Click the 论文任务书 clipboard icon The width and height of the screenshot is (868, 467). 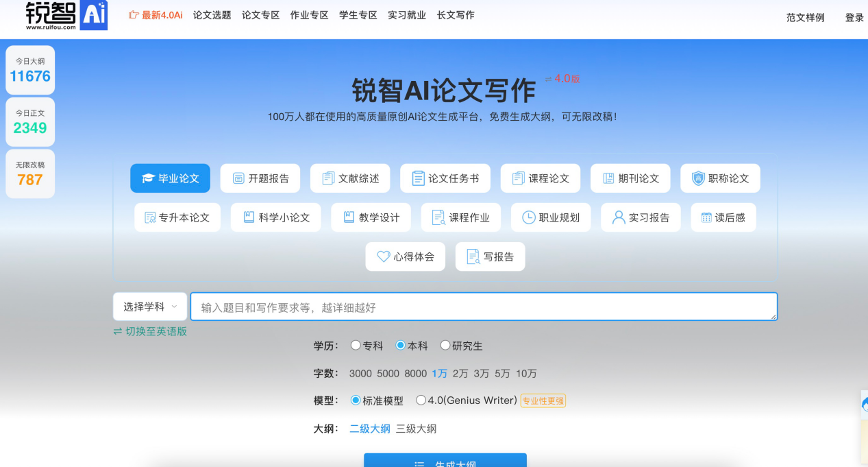coord(418,178)
